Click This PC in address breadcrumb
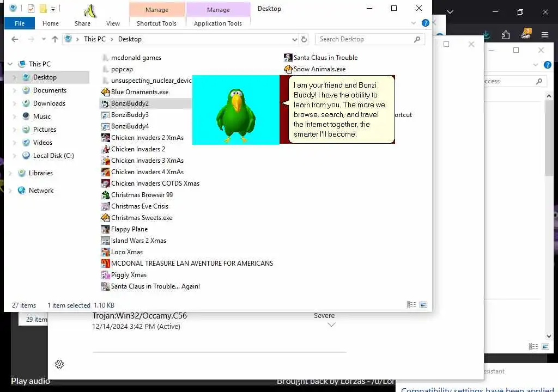 coord(95,39)
